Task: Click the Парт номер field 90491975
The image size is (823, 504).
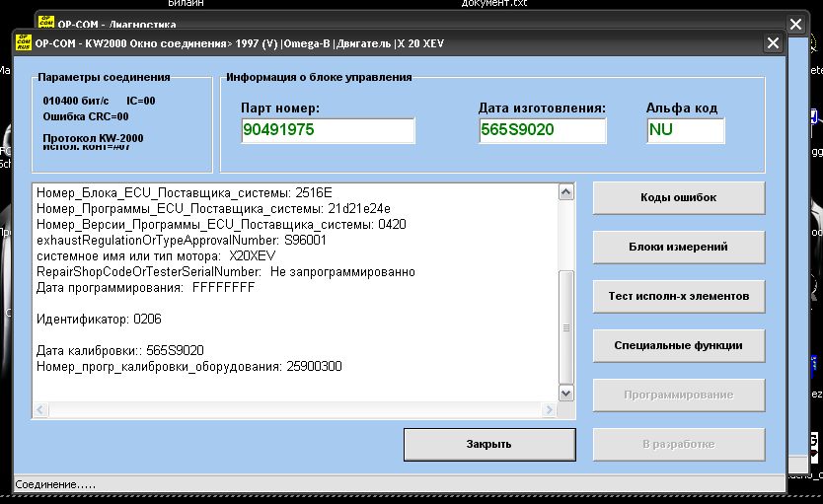Action: [x=328, y=130]
